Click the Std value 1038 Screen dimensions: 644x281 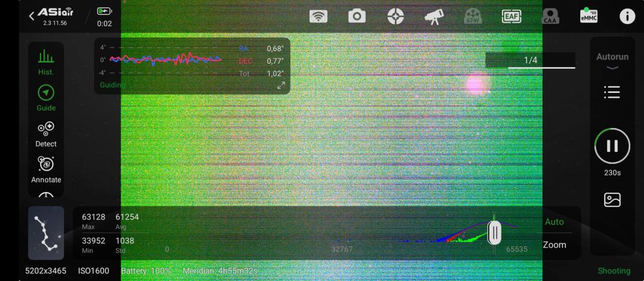(x=125, y=241)
